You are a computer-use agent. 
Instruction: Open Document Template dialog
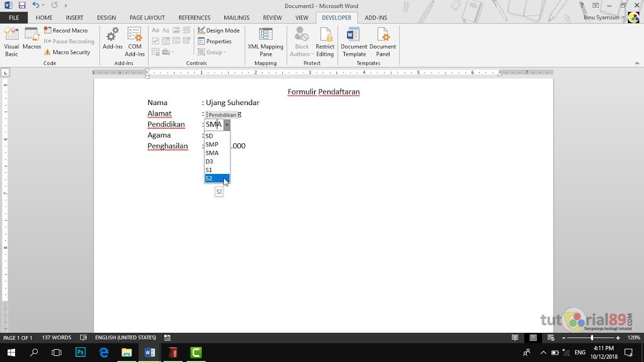click(354, 42)
